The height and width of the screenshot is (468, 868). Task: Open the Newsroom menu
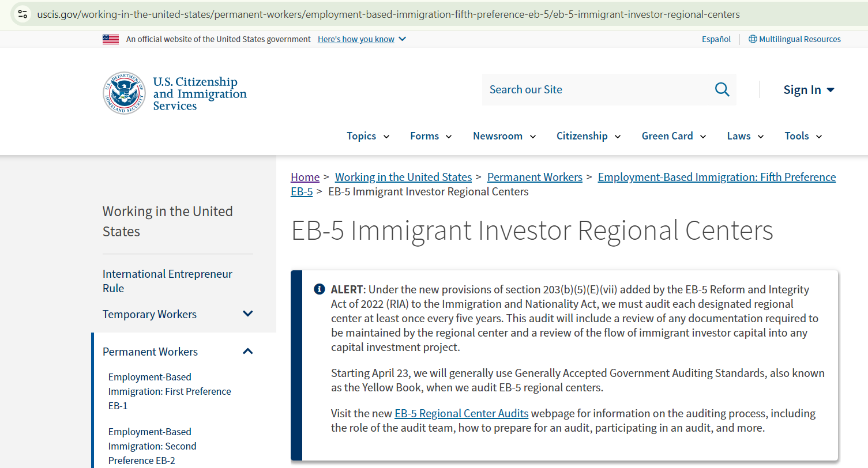[x=504, y=136]
